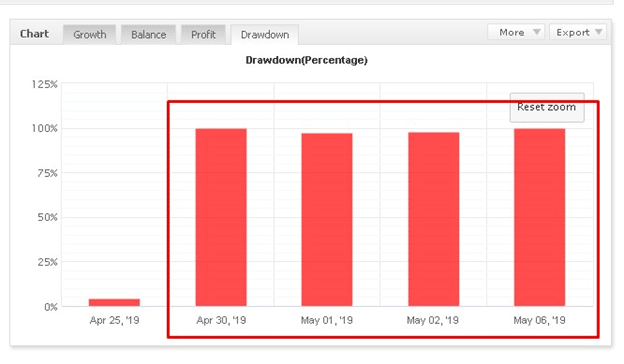This screenshot has width=624, height=364.
Task: Click the May 01, '19 date label
Action: (327, 320)
